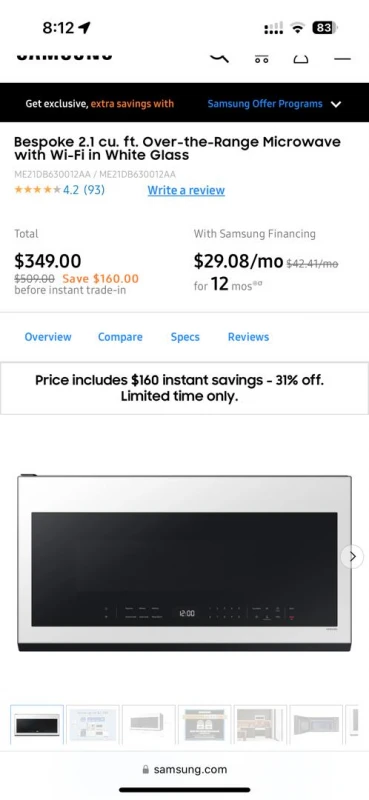This screenshot has width=369, height=800.
Task: Click the lock icon beside samsung.com
Action: coord(146,769)
